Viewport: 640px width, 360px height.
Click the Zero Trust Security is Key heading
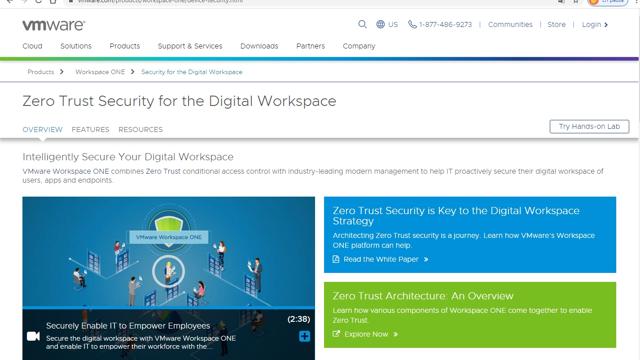pyautogui.click(x=456, y=216)
